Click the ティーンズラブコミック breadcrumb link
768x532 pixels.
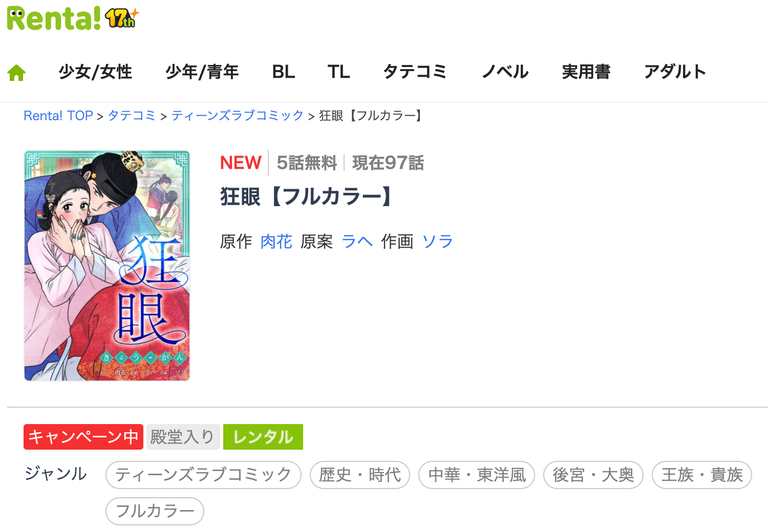238,116
